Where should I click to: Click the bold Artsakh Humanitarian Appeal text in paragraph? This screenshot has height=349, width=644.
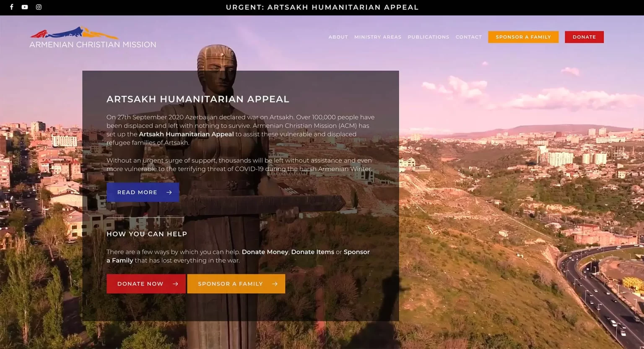[186, 134]
